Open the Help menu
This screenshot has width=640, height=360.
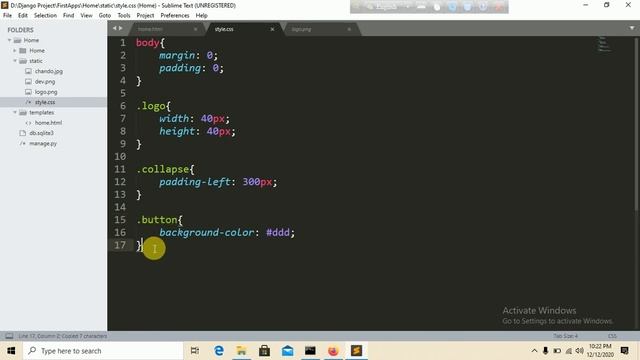click(x=202, y=16)
